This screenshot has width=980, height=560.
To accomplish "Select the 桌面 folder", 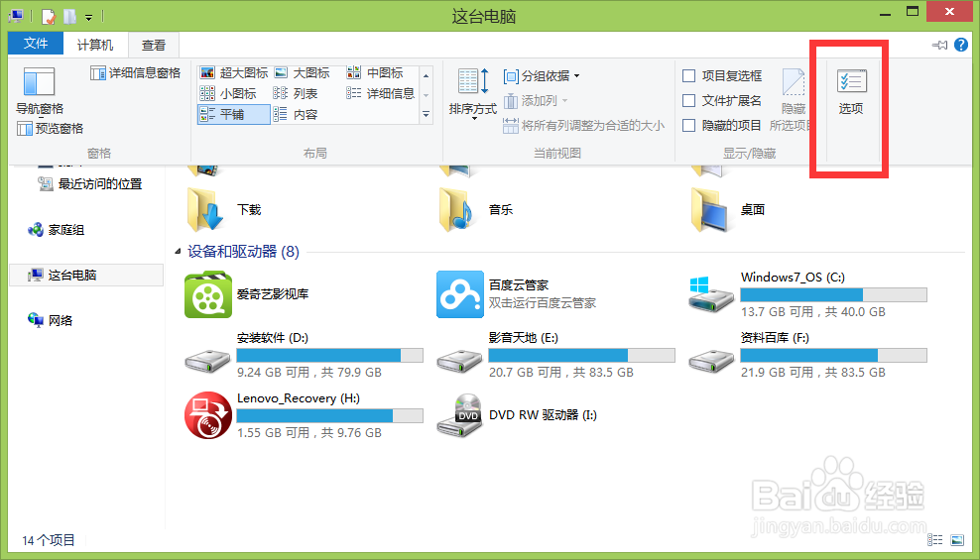I will [729, 210].
